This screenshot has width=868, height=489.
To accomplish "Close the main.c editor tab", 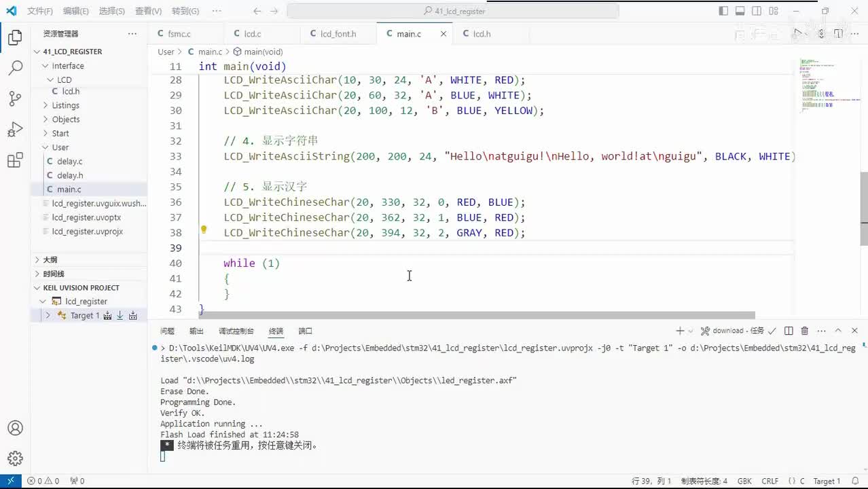I will click(x=444, y=34).
